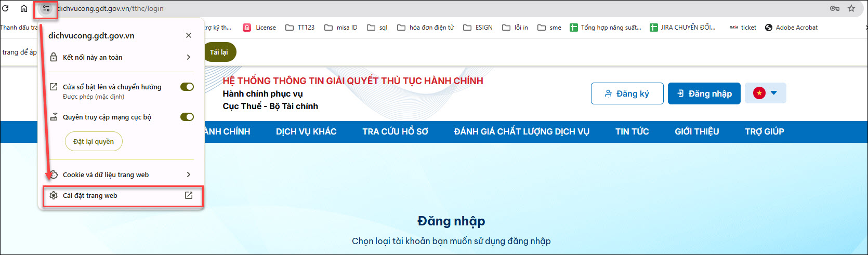Screen dimensions: 868x255
Task: Bookmark this page with the star icon
Action: [x=851, y=8]
